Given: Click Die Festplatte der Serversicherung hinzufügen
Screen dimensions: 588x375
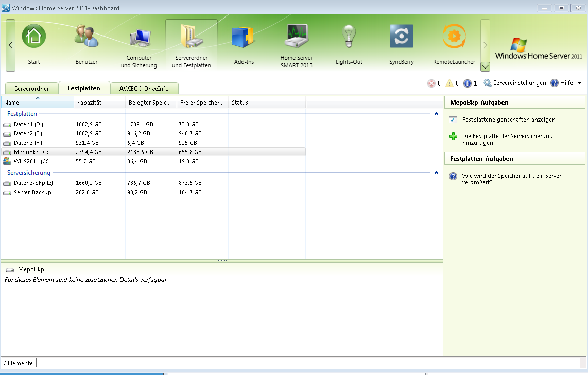Looking at the screenshot, I should point(507,140).
